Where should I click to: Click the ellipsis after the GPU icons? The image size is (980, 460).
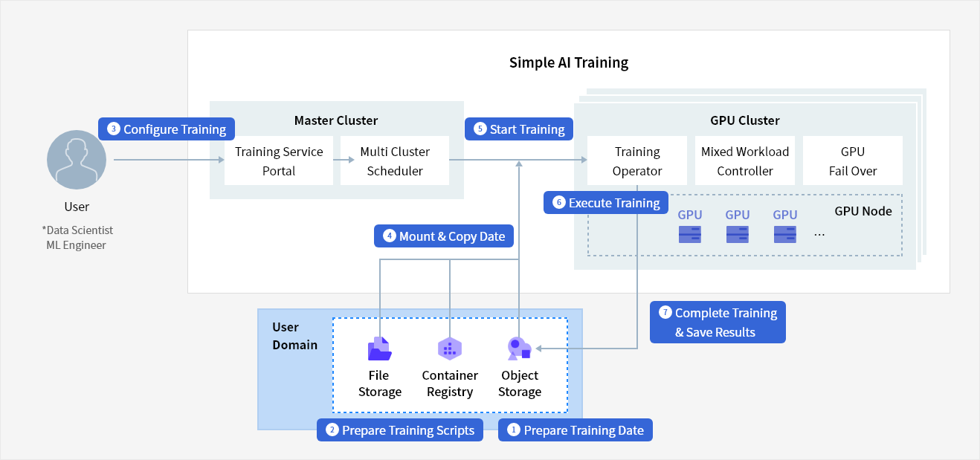819,235
